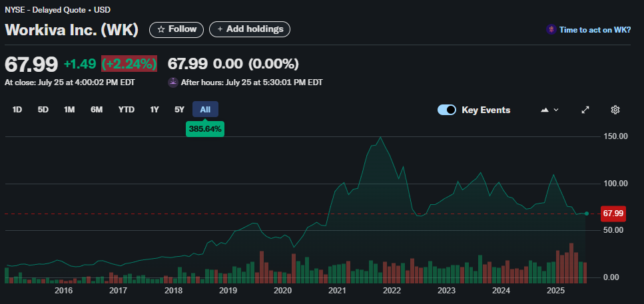Click the star Follow button
The width and height of the screenshot is (644, 304).
pyautogui.click(x=176, y=29)
